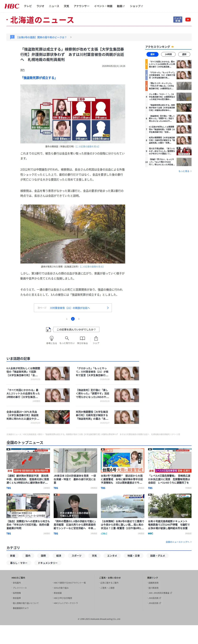
Task: Open trending article 全身の血液20〜30%を失血
Action: [38, 417]
